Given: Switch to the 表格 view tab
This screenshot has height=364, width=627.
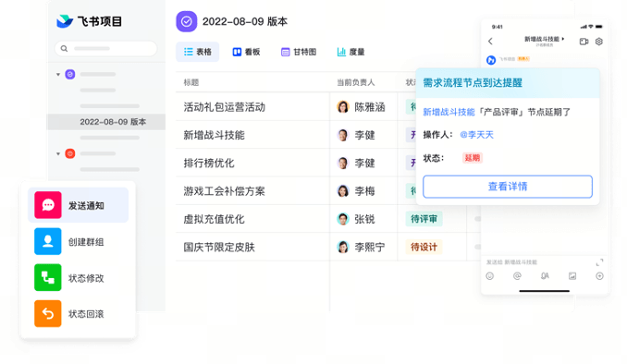Looking at the screenshot, I should coord(198,52).
